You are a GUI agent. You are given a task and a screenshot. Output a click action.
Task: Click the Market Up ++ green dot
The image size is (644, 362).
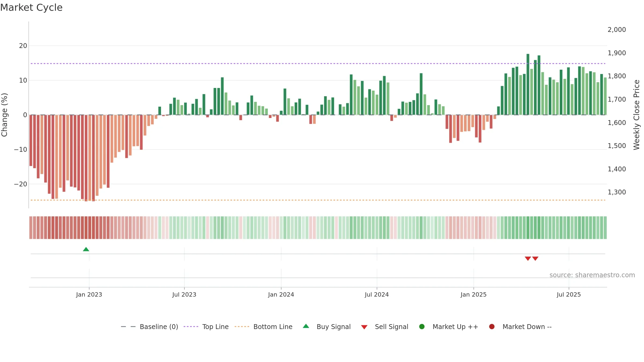click(422, 327)
